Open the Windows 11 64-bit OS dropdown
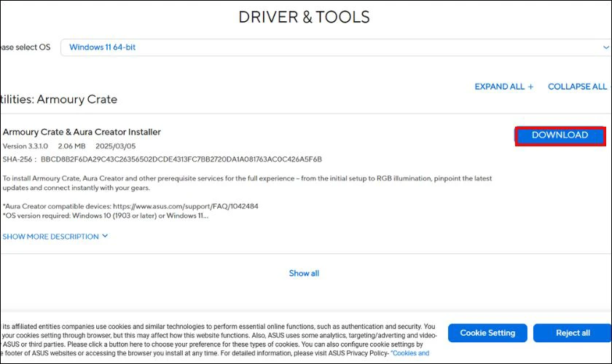The width and height of the screenshot is (612, 364). point(336,47)
